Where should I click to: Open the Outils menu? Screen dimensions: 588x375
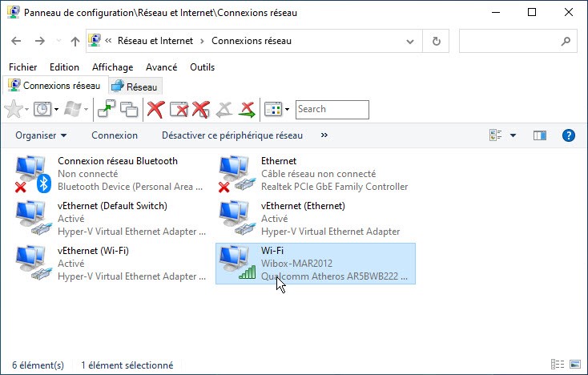point(202,67)
